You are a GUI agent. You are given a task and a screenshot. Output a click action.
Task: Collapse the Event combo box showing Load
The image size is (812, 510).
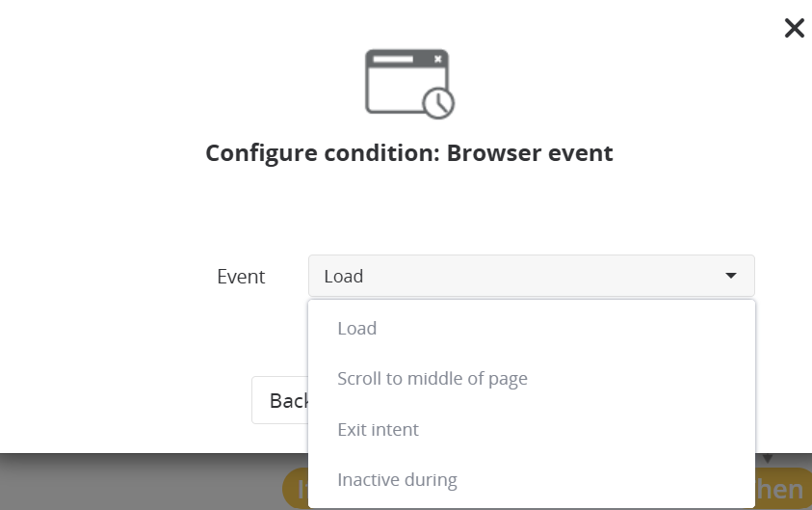[531, 277]
